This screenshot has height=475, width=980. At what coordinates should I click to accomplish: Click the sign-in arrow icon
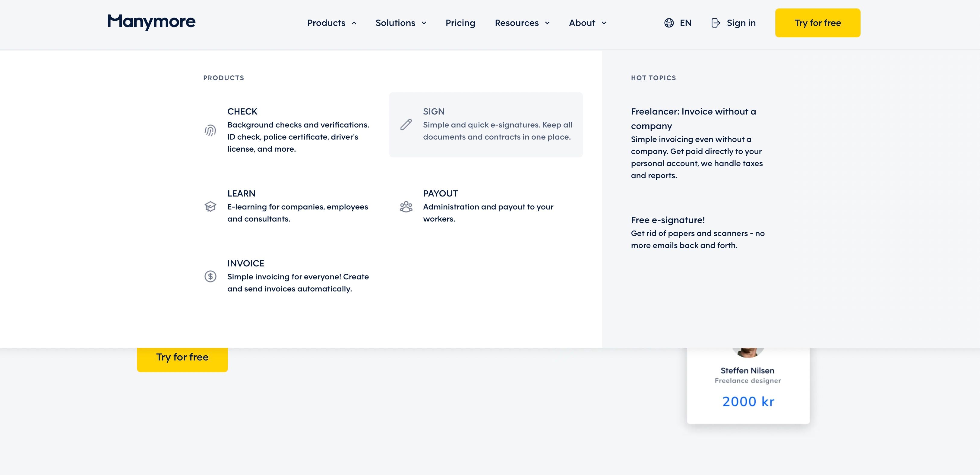tap(716, 23)
